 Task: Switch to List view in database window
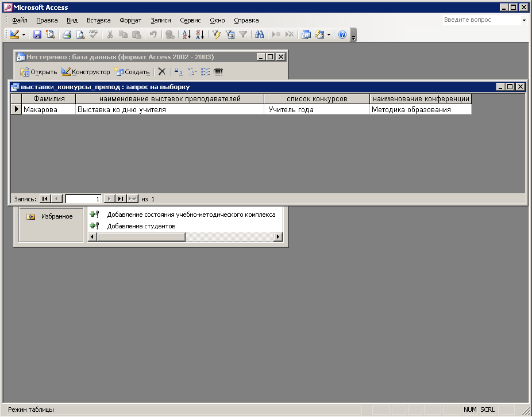pos(205,72)
